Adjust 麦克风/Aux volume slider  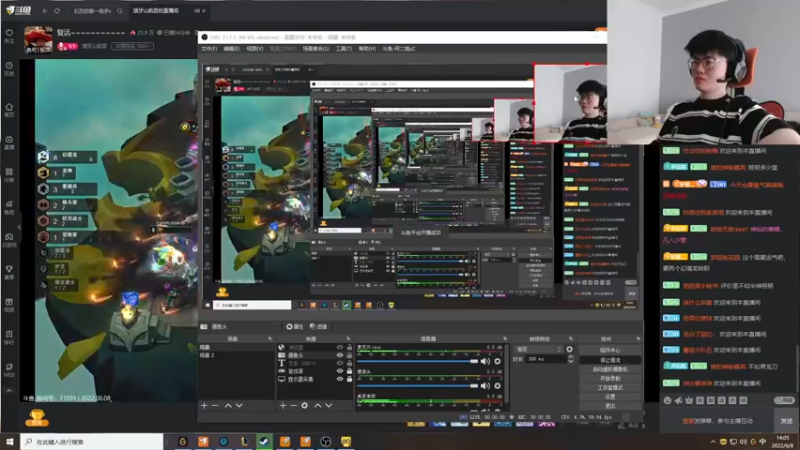click(x=418, y=361)
